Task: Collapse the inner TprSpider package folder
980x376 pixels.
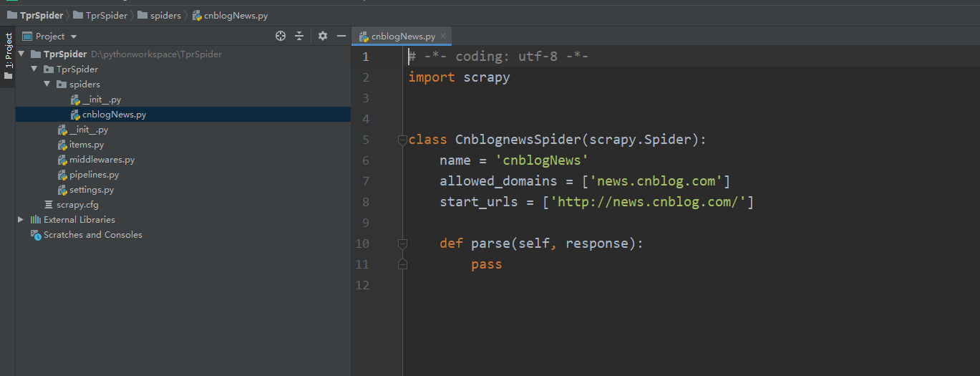Action: coord(34,69)
